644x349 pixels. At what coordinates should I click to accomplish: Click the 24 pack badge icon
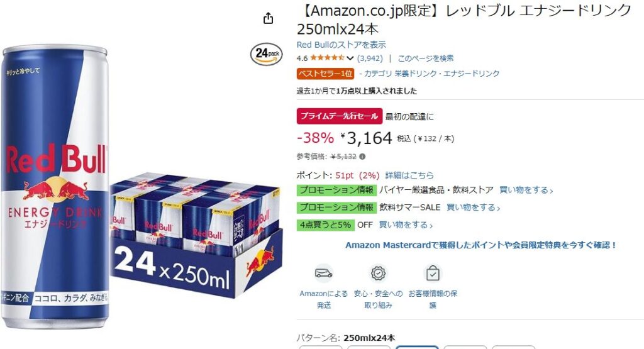click(267, 54)
